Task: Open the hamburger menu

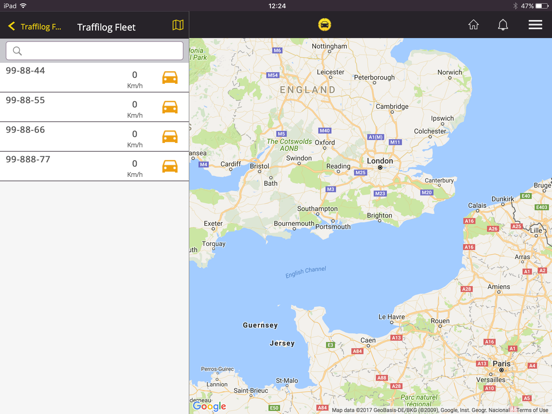Action: (535, 25)
